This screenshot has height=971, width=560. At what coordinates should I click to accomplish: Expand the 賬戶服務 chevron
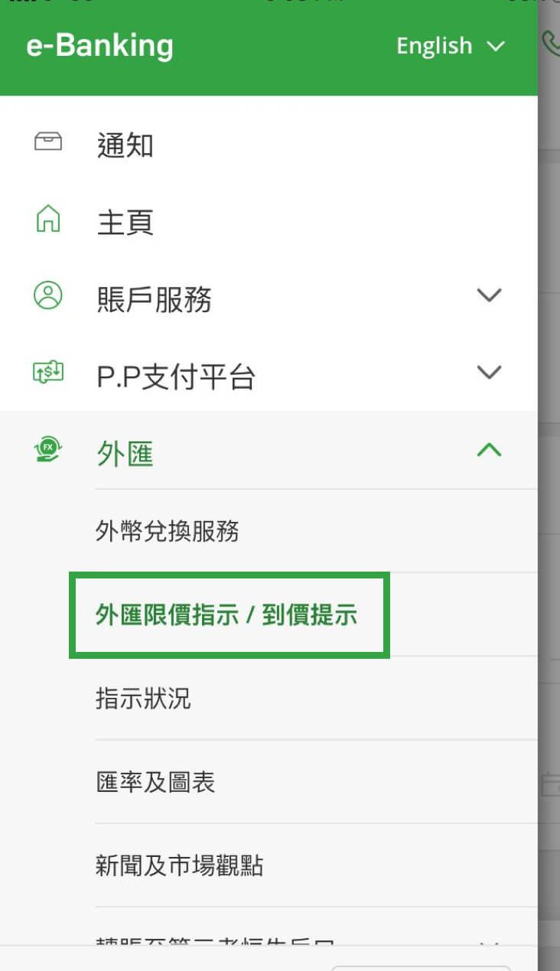489,295
